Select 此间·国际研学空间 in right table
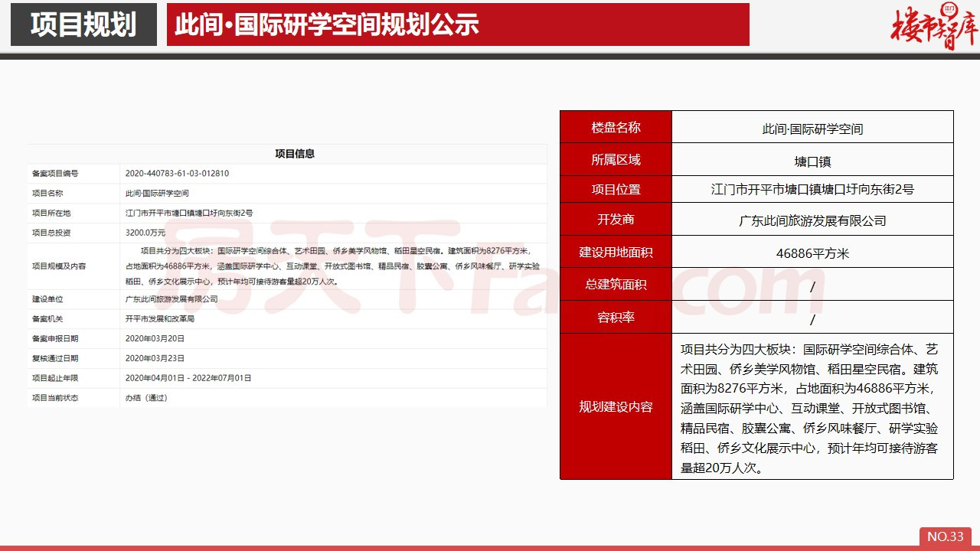This screenshot has width=980, height=551. (812, 129)
